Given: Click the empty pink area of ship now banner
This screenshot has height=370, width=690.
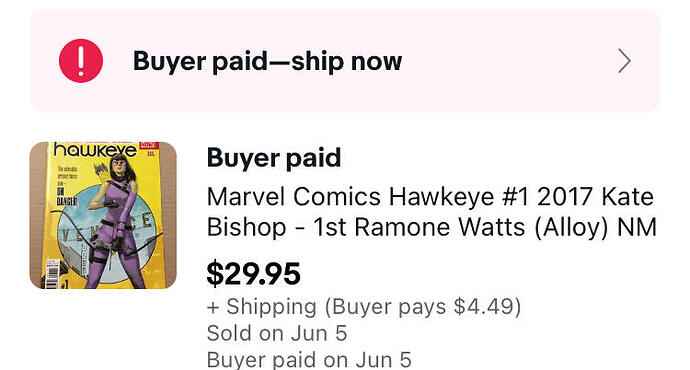Looking at the screenshot, I should pos(506,61).
